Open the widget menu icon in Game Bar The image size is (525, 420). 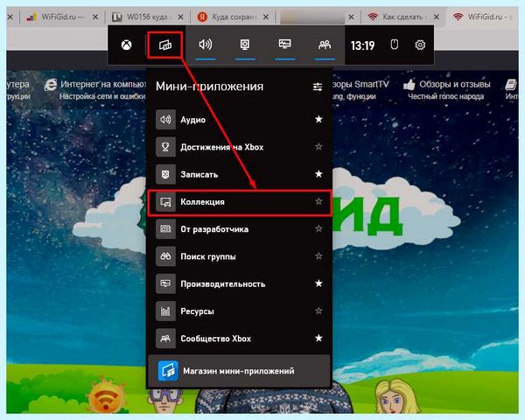coord(165,45)
